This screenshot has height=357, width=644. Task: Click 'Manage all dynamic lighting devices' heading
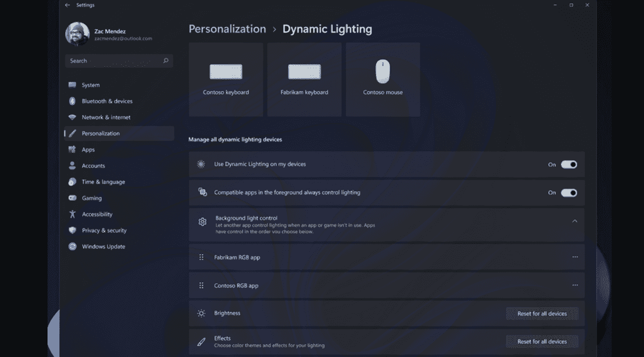235,139
